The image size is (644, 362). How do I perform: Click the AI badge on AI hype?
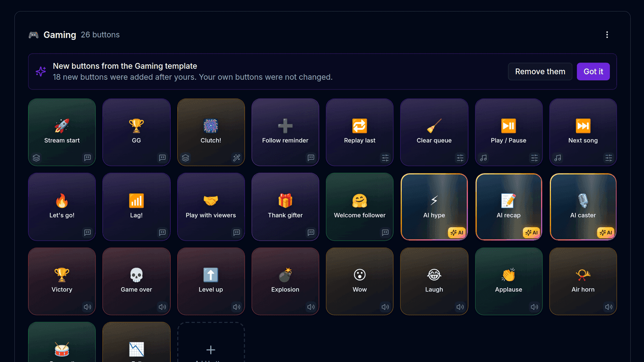click(x=457, y=233)
